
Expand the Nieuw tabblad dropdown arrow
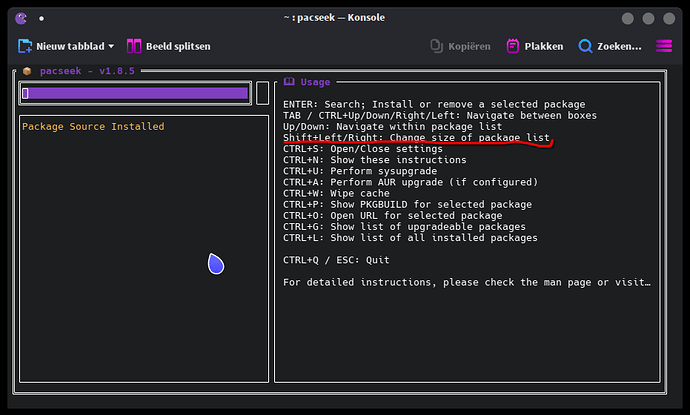coord(111,46)
